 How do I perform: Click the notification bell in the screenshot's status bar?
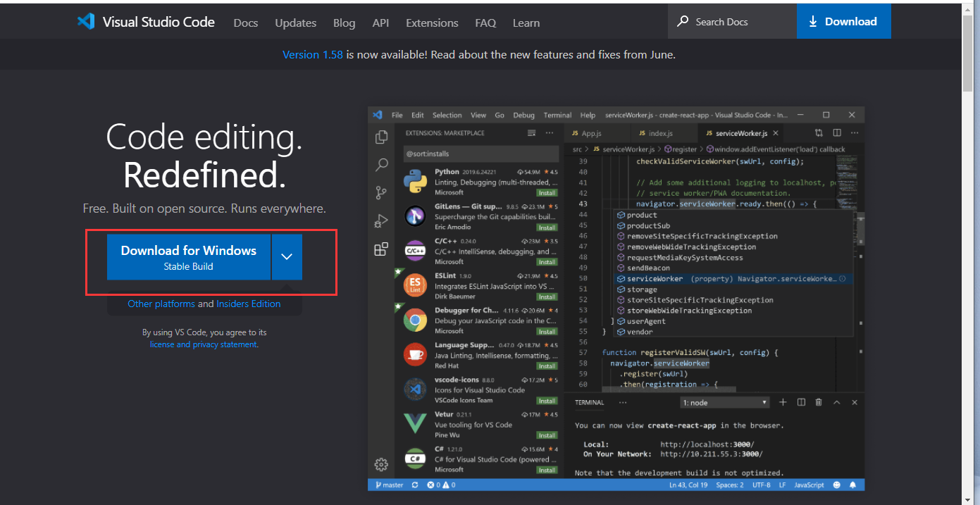[x=853, y=485]
